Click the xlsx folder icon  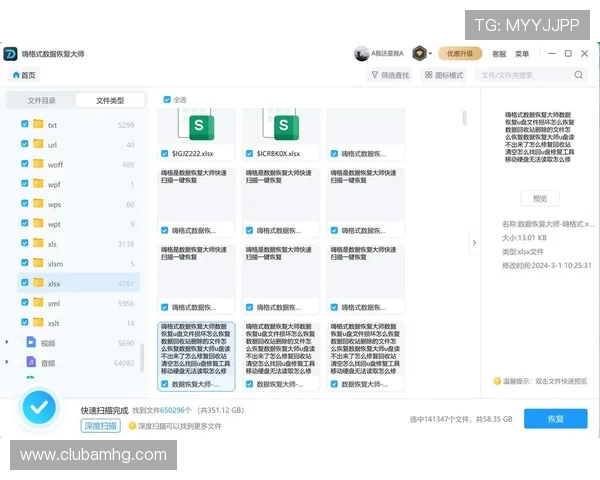[x=38, y=282]
